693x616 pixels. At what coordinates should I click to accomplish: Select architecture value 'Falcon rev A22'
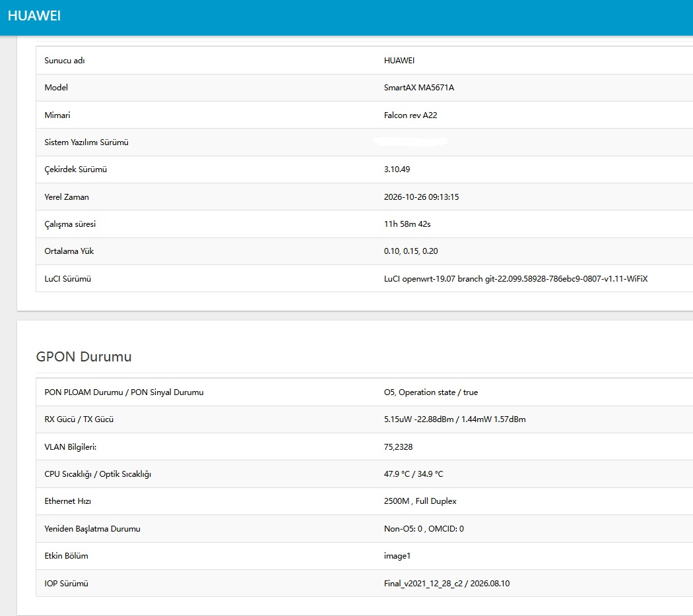pyautogui.click(x=411, y=115)
